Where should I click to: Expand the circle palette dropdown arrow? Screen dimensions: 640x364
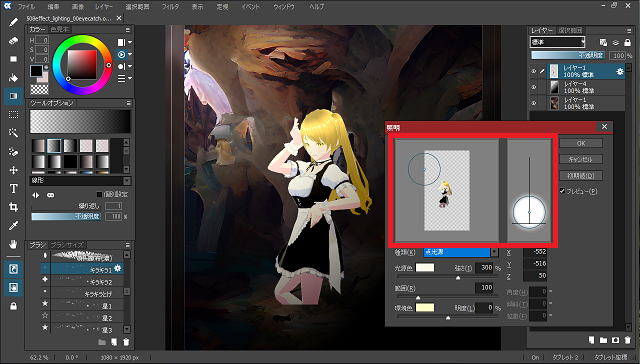tap(130, 66)
